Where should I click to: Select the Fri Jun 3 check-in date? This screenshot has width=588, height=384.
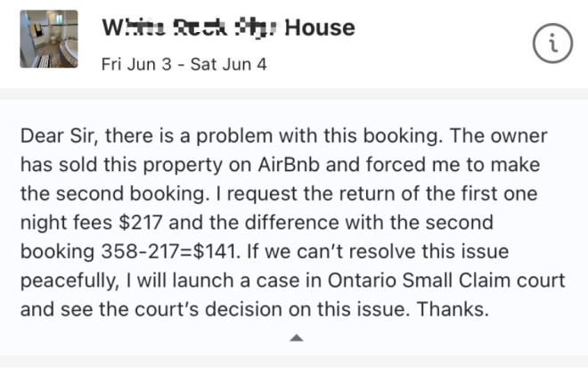pyautogui.click(x=136, y=64)
